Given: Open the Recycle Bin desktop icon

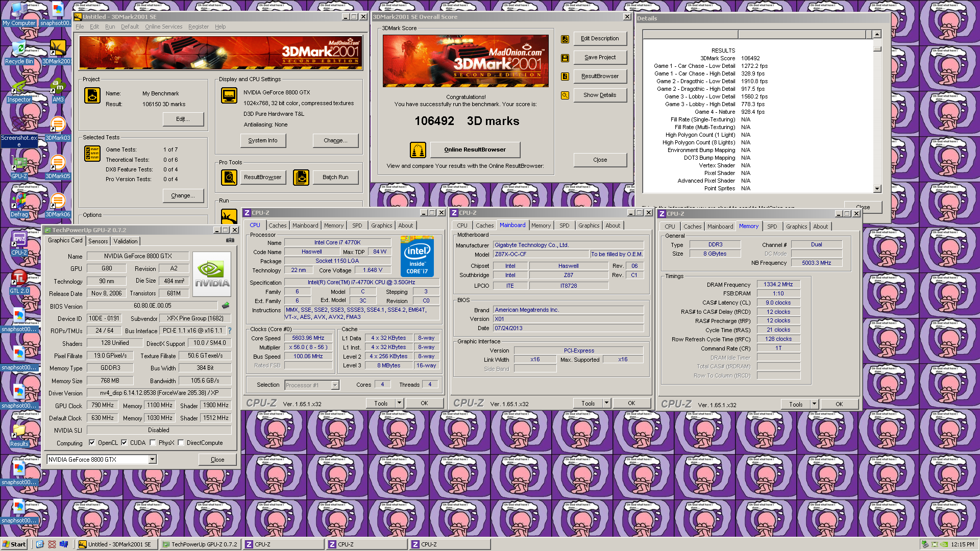Looking at the screenshot, I should tap(19, 52).
